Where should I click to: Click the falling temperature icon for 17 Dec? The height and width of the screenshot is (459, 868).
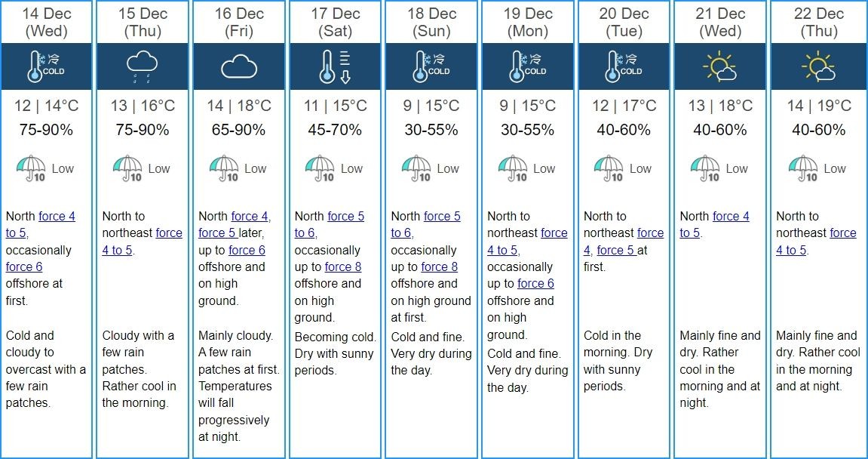click(x=334, y=66)
